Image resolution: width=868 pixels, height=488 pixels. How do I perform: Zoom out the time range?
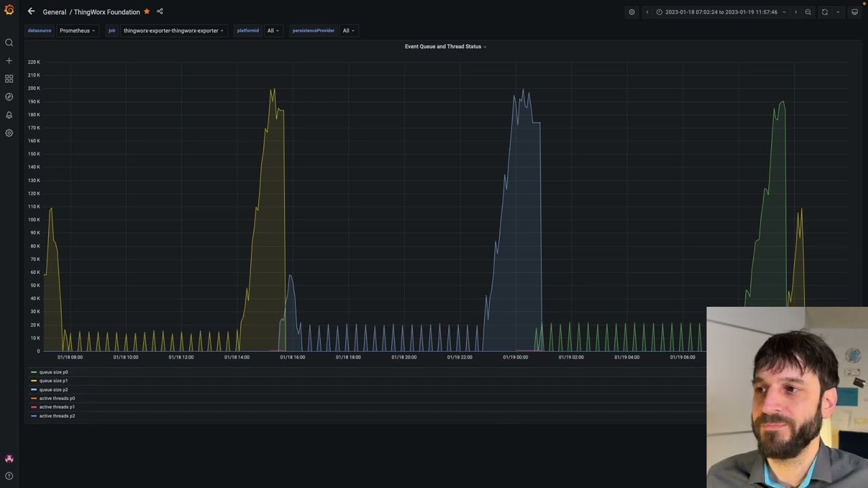(x=808, y=12)
